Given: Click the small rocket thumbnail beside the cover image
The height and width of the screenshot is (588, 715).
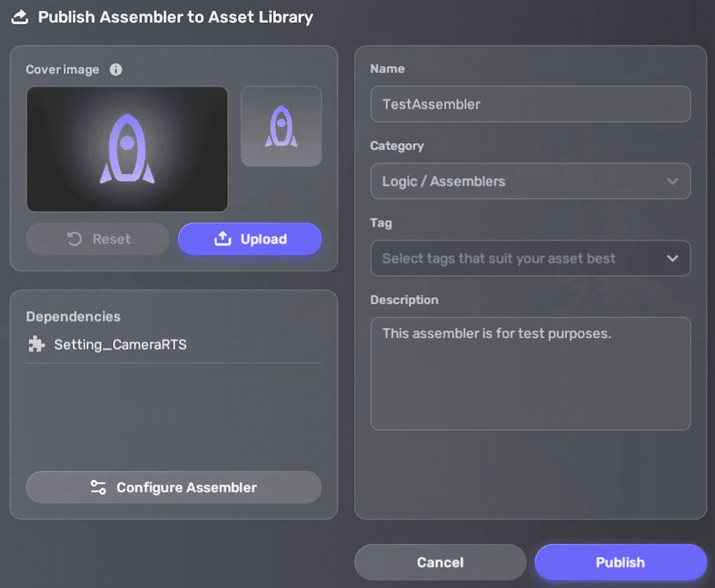Looking at the screenshot, I should [x=281, y=125].
